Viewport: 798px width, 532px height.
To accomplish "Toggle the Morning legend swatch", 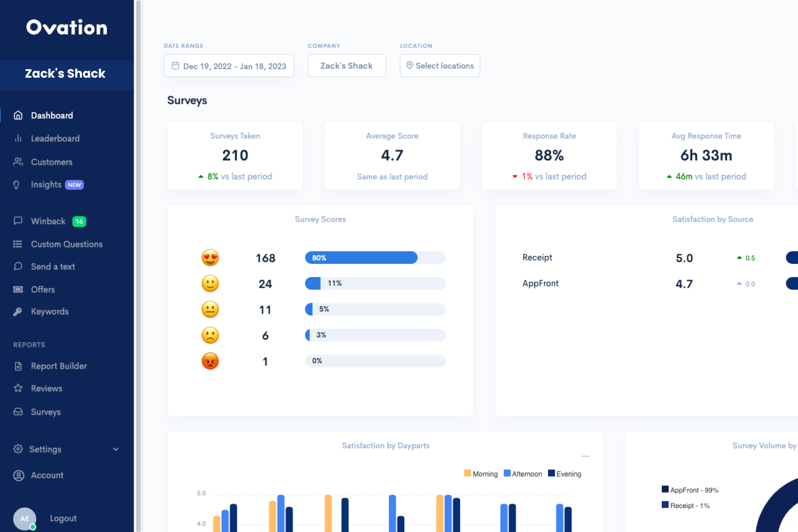I will pyautogui.click(x=467, y=473).
